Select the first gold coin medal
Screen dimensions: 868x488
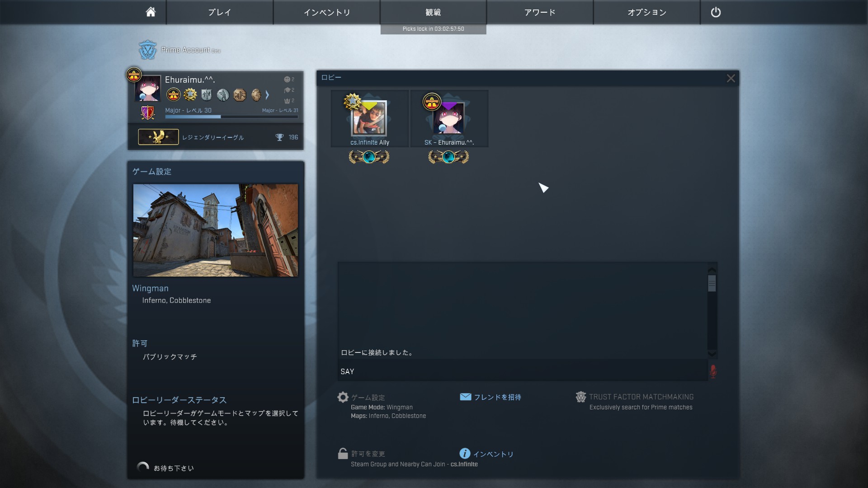pyautogui.click(x=174, y=94)
